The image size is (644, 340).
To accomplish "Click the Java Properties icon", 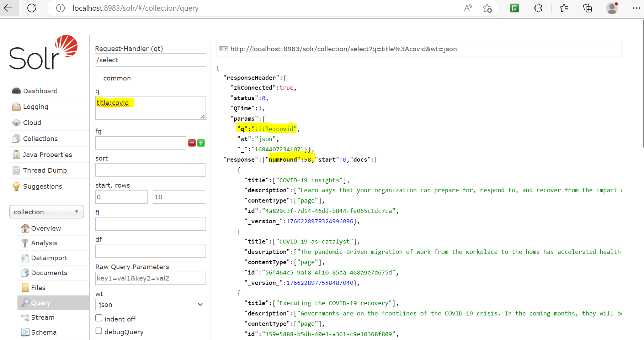I will pyautogui.click(x=16, y=155).
